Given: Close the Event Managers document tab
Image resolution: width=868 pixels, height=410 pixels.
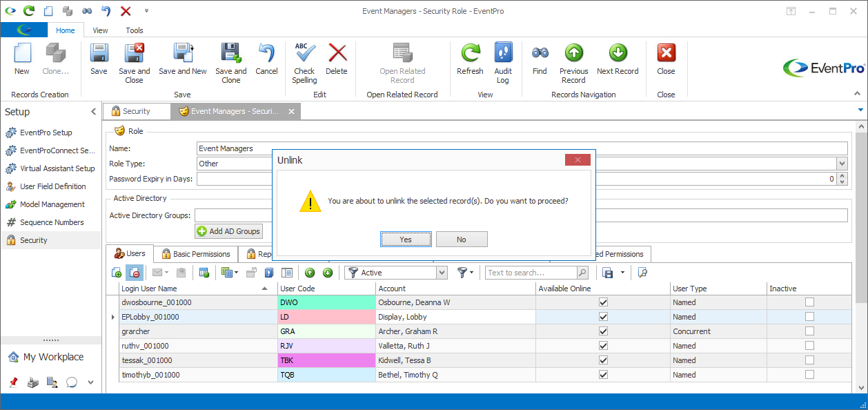Looking at the screenshot, I should click(x=291, y=111).
